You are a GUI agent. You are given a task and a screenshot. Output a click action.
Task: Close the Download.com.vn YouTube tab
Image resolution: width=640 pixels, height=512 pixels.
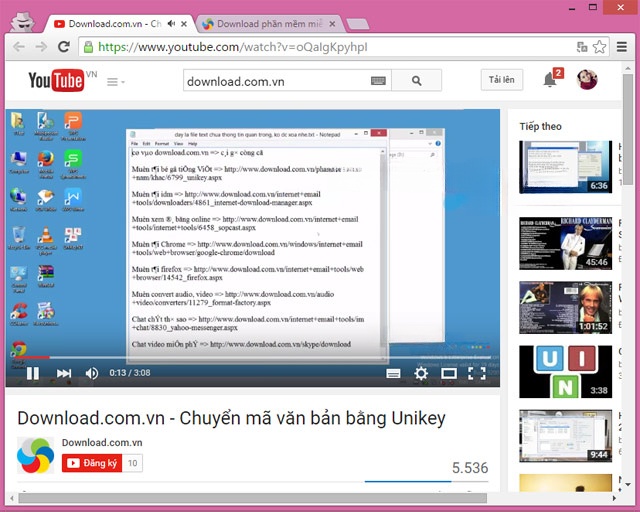(184, 24)
